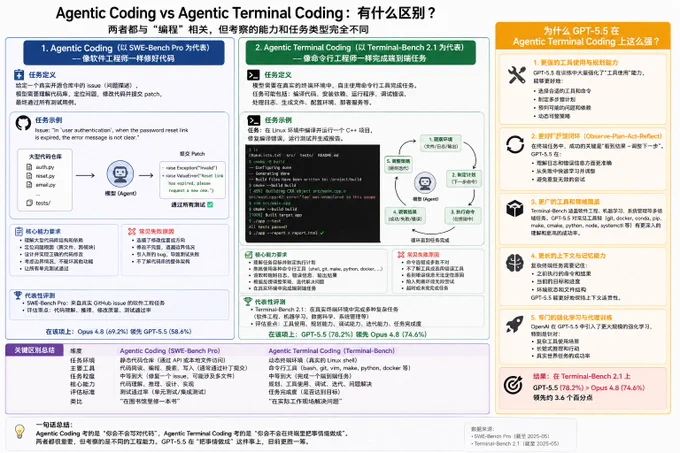Click the 核心能力 table row label
This screenshot has width=680, height=453.
coord(82,384)
